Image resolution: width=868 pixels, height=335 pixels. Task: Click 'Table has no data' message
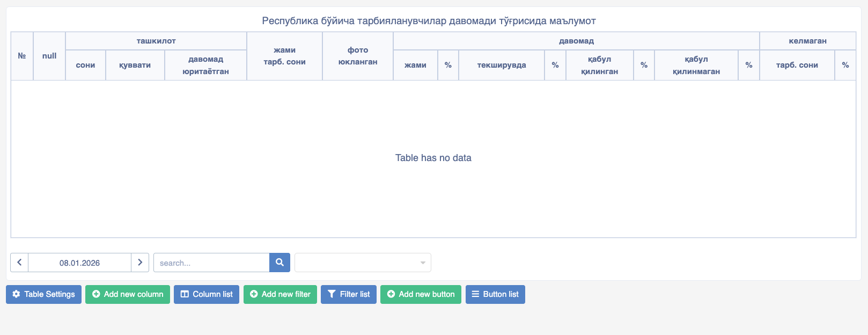433,158
